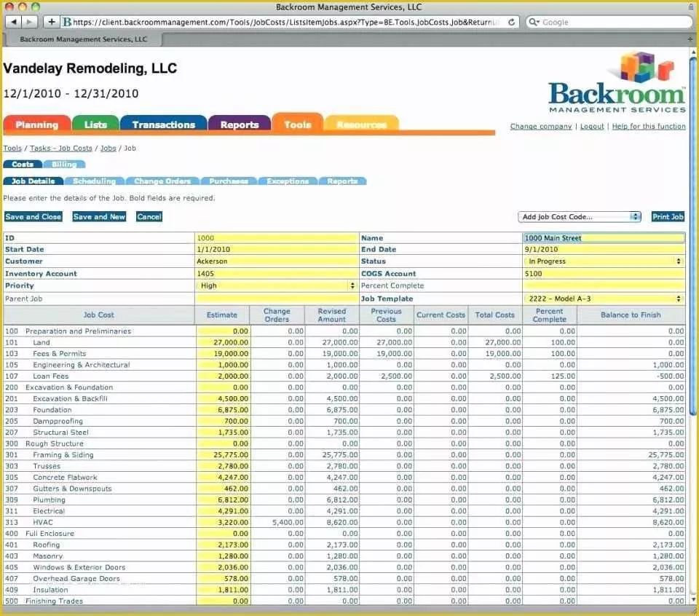Image resolution: width=699 pixels, height=616 pixels.
Task: Reload page with refresh icon
Action: pyautogui.click(x=511, y=22)
